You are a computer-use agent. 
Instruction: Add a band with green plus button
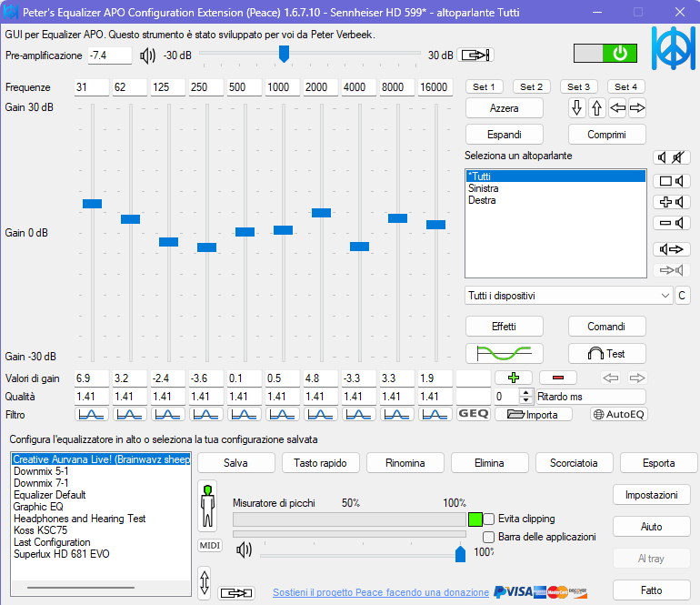point(514,378)
